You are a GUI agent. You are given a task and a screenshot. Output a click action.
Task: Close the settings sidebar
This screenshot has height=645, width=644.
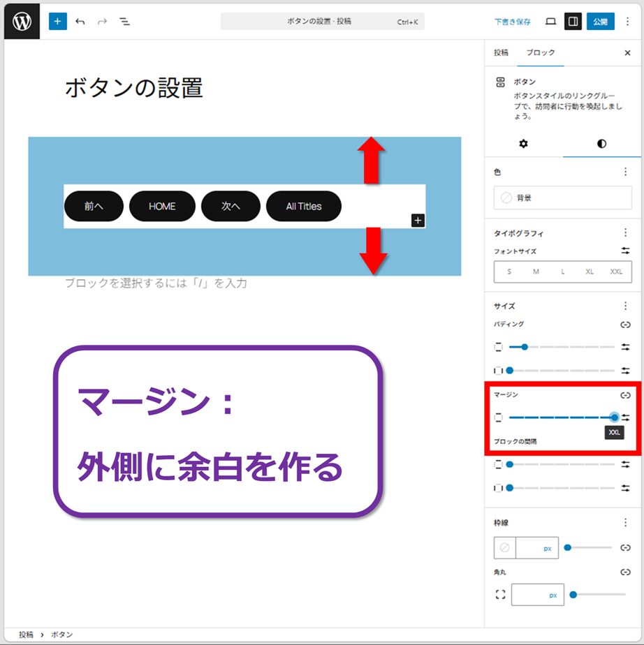pyautogui.click(x=627, y=53)
